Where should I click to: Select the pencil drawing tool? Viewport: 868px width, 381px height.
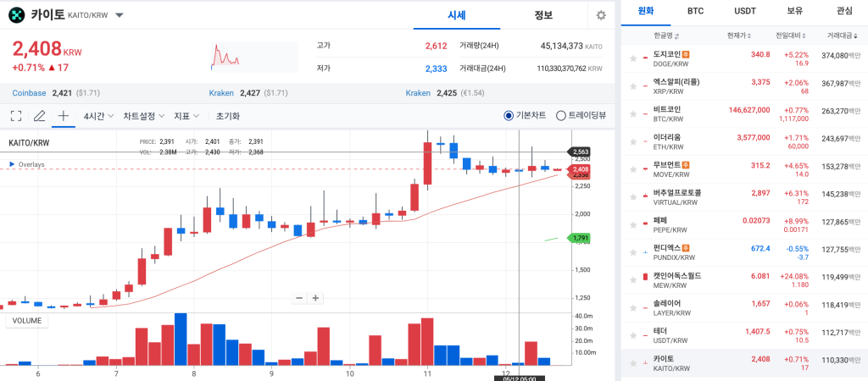click(x=39, y=116)
